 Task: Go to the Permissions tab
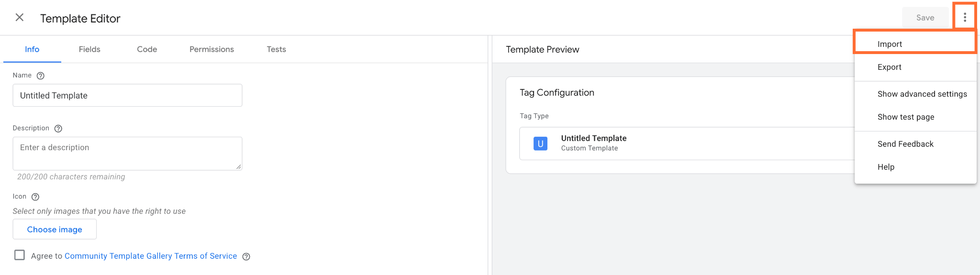click(212, 49)
